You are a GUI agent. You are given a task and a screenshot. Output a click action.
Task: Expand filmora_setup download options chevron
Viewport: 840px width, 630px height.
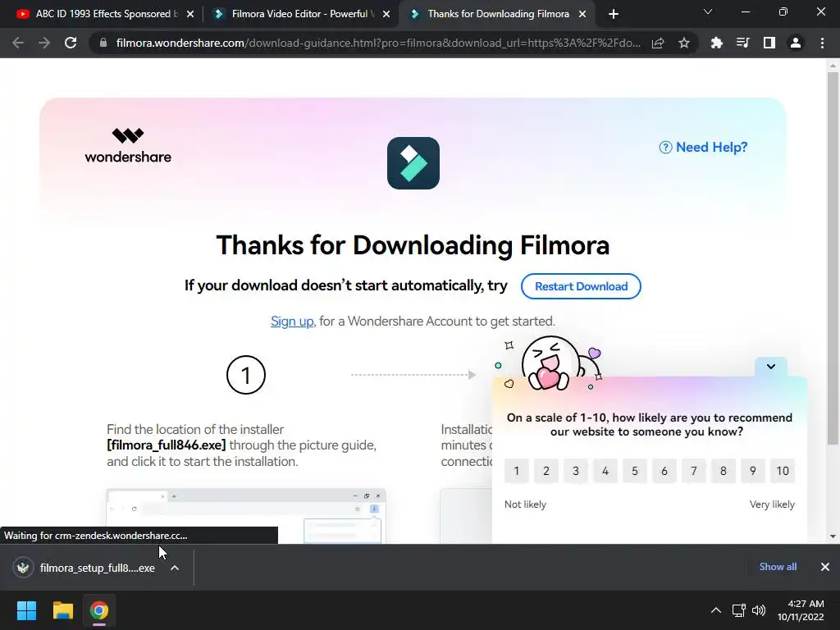tap(175, 568)
